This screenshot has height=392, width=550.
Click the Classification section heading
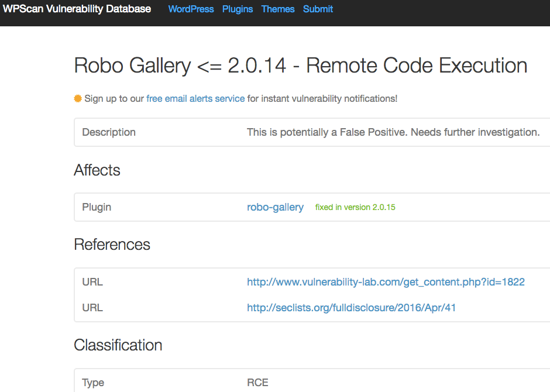point(118,345)
